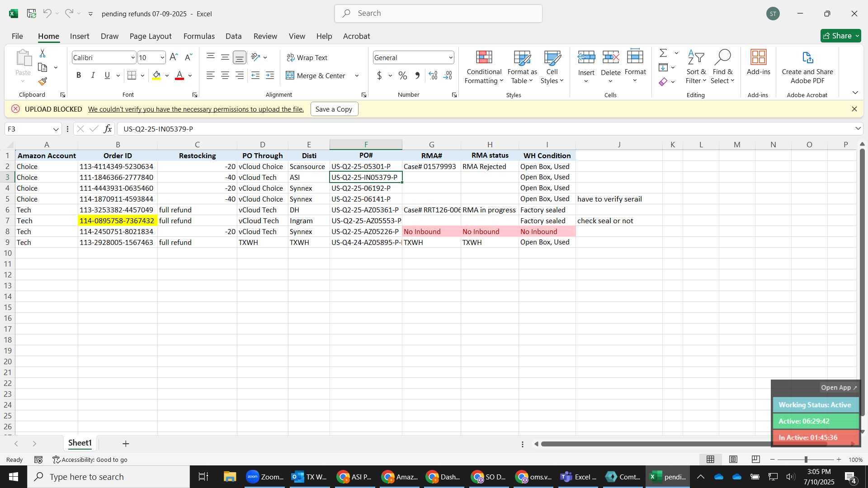Click Insert Function fx icon
868x488 pixels.
tap(108, 129)
